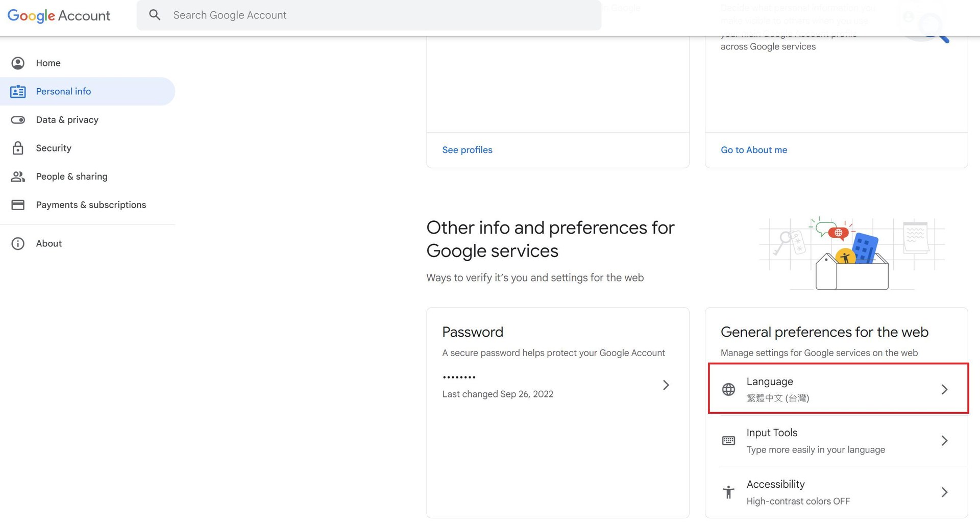Screen dimensions: 980x529
Task: Open the Go to About me link
Action: pos(753,150)
